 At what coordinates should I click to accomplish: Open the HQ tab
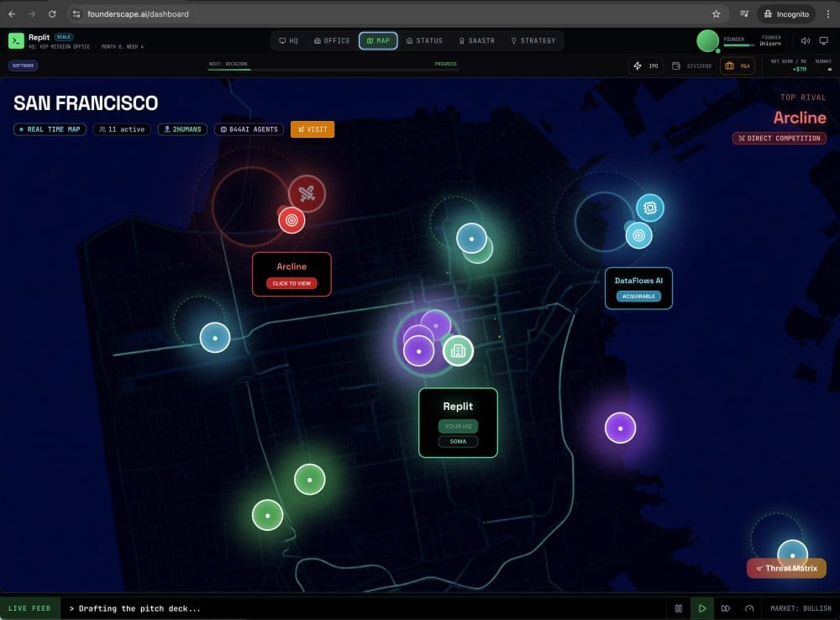(x=288, y=40)
